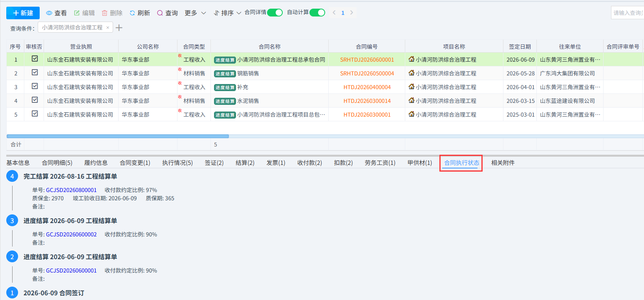Click house icon in row SRHTDJ20260500004
The image size is (644, 300).
412,73
